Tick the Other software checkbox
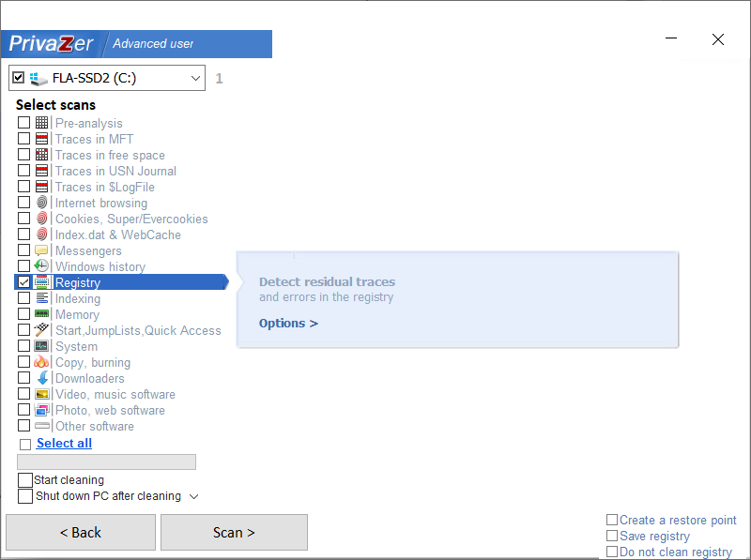This screenshot has height=560, width=751. [x=24, y=426]
